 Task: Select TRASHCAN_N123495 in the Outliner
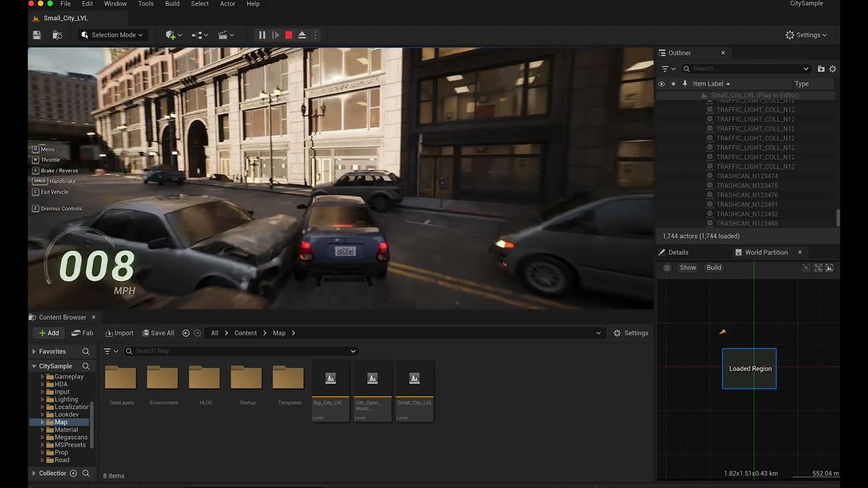tap(747, 224)
